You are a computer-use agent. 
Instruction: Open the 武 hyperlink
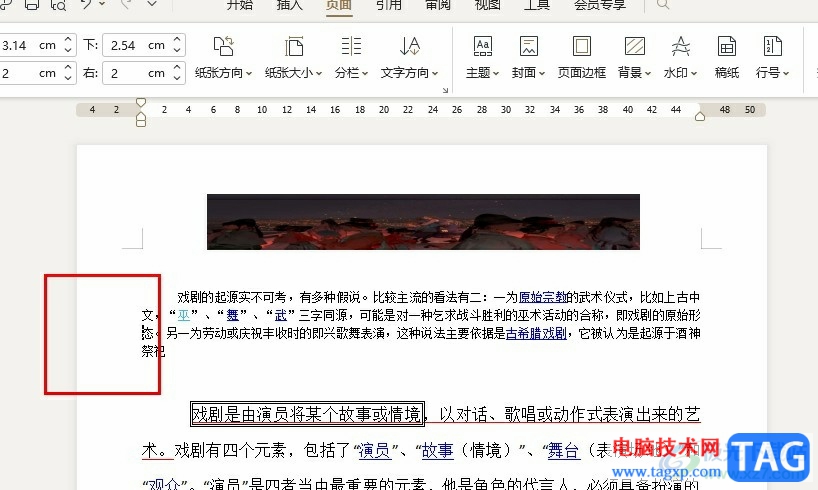281,315
